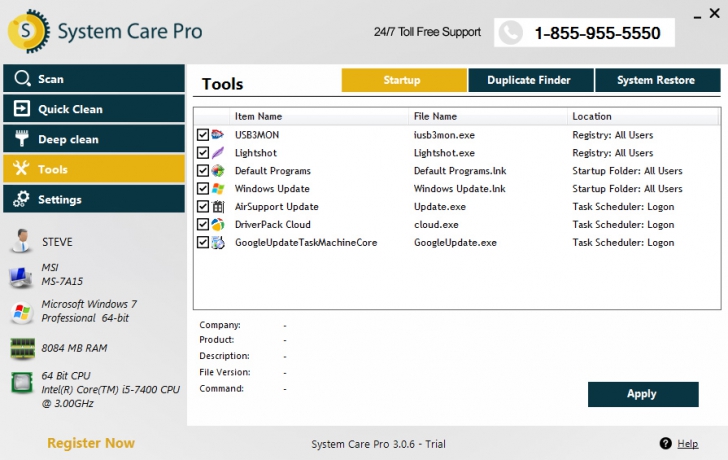The width and height of the screenshot is (728, 460).
Task: Select the iusb3mon.exe file name cell
Action: coord(444,135)
